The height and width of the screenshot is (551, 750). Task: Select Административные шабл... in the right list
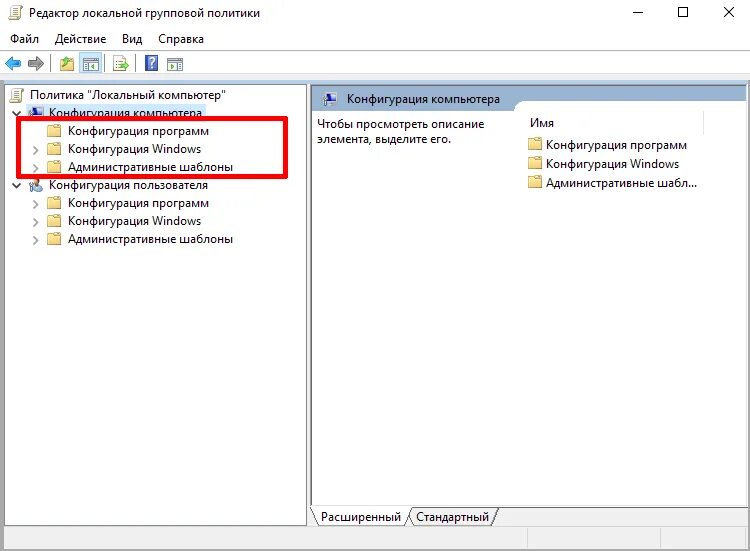621,183
